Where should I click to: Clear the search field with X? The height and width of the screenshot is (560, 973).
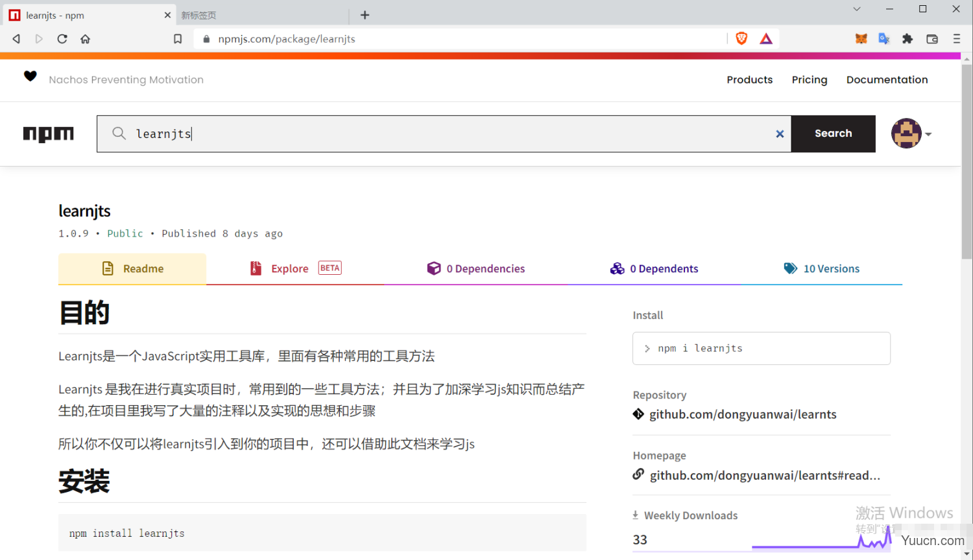(x=780, y=134)
